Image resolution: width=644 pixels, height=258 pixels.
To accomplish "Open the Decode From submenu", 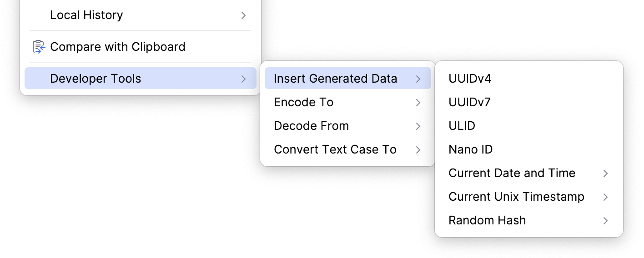I will [311, 126].
